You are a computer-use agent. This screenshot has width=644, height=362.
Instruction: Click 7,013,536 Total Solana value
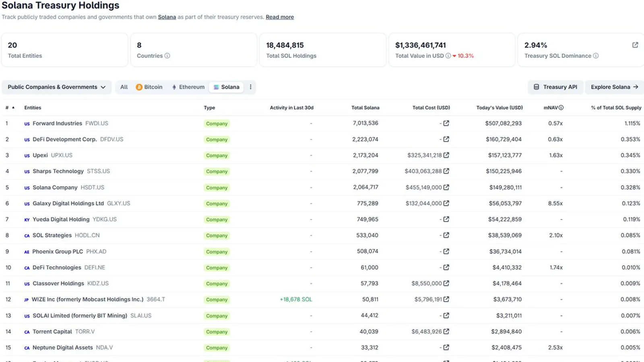pos(365,123)
